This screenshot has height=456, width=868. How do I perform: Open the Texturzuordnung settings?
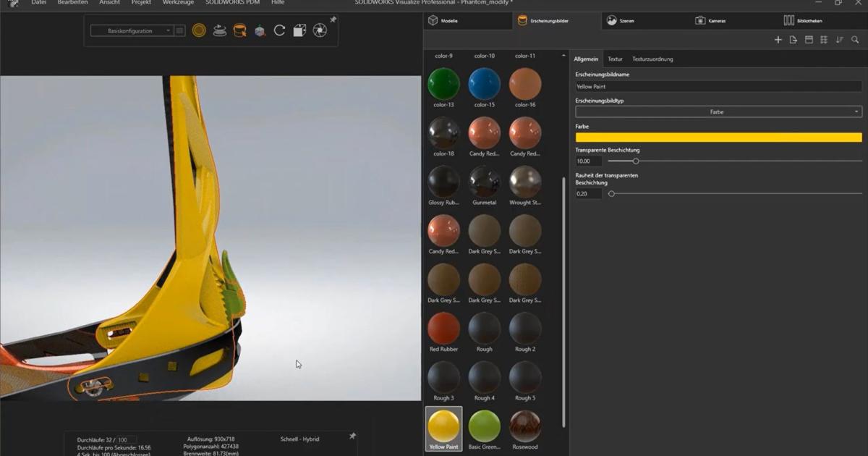652,59
